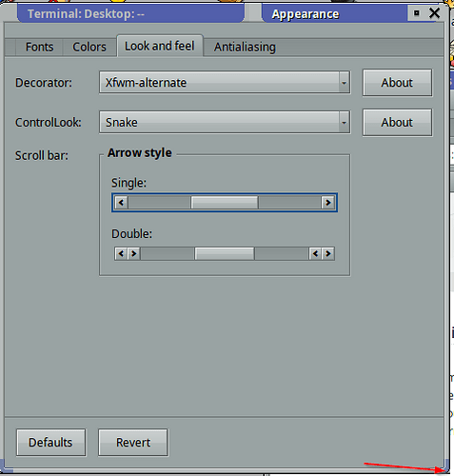The height and width of the screenshot is (476, 454).
Task: Click the Revert button
Action: point(133,443)
